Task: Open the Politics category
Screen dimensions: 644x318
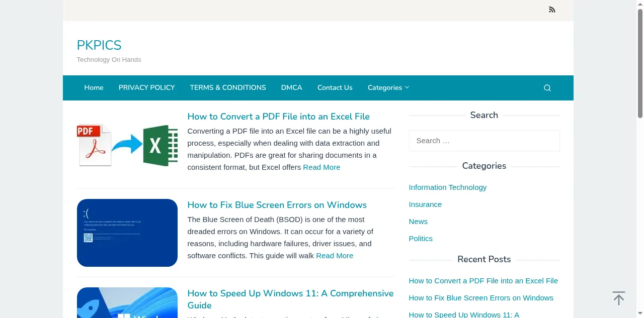Action: 421,239
